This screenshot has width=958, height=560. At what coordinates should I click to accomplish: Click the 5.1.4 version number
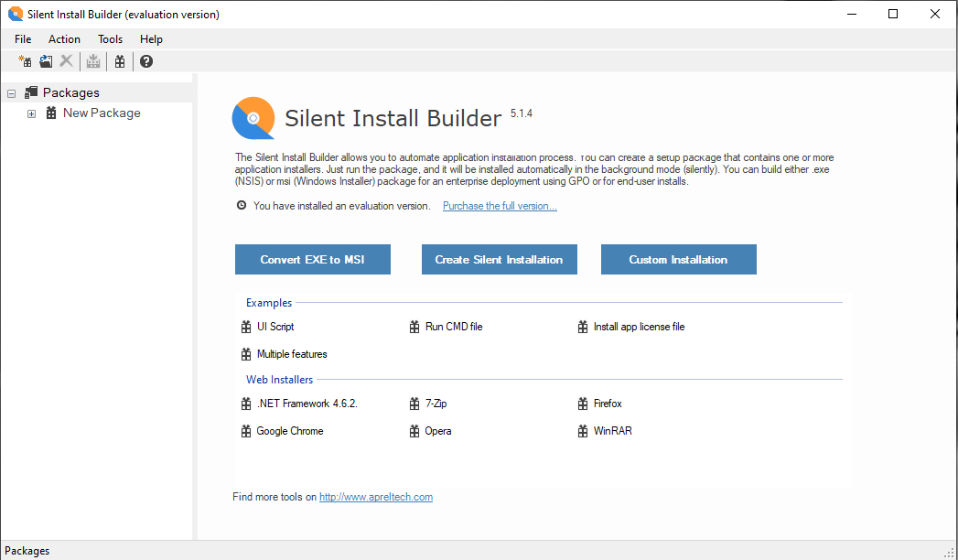tap(522, 113)
